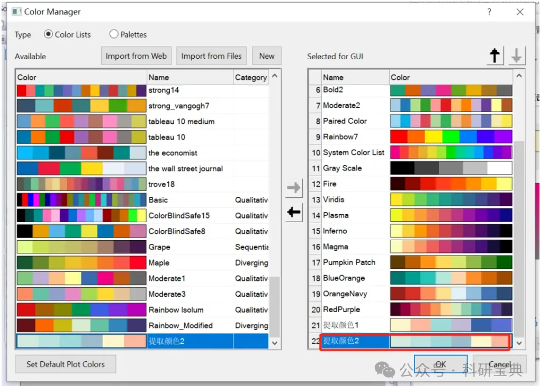Click the Viridis color strip

point(451,199)
